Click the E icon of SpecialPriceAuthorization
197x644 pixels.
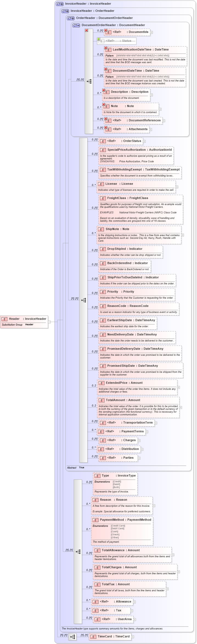(x=103, y=150)
